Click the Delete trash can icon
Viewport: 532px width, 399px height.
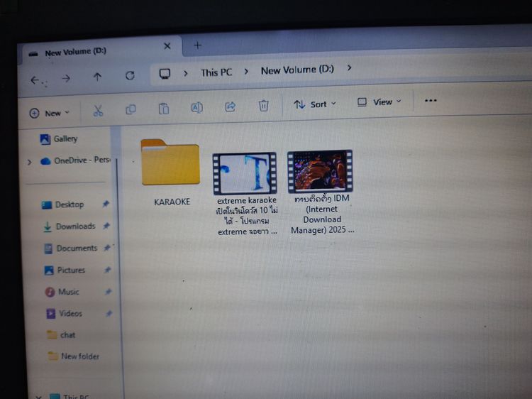(x=263, y=106)
